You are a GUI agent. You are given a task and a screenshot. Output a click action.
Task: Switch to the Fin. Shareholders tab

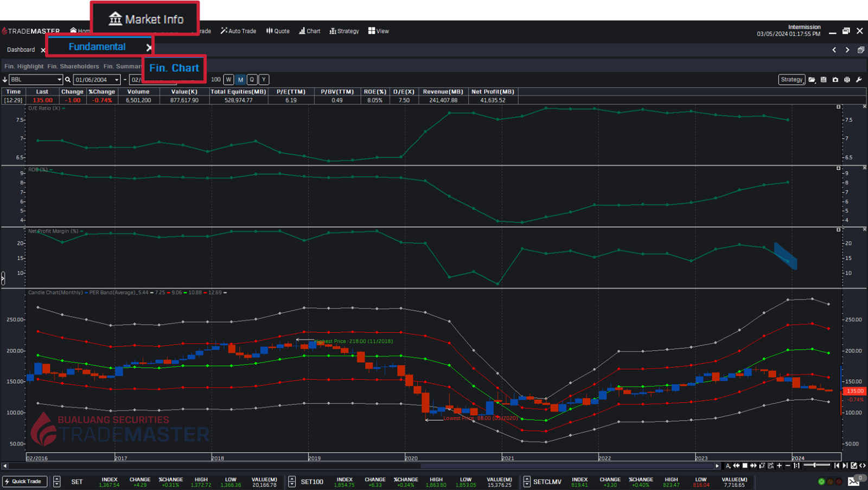pyautogui.click(x=73, y=67)
